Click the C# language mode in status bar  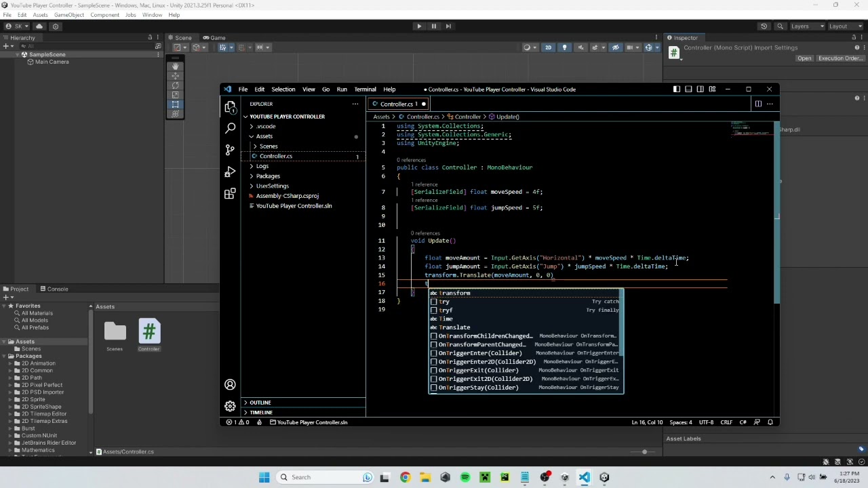pyautogui.click(x=743, y=422)
